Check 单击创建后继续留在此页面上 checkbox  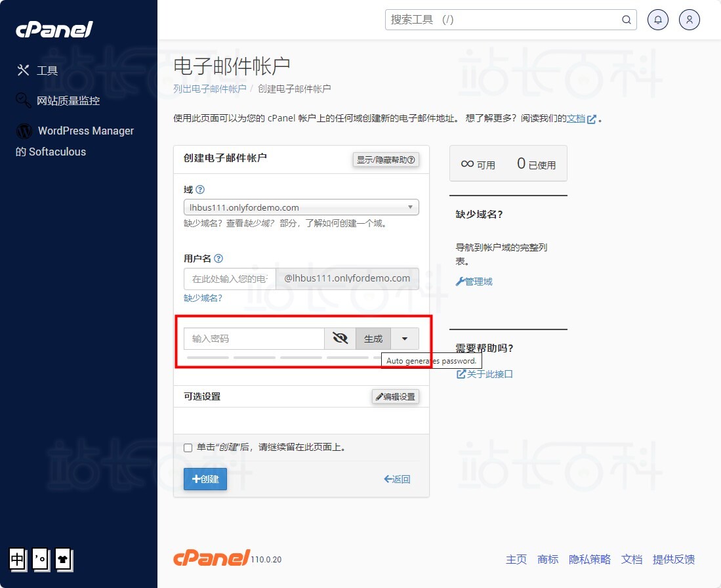[x=188, y=448]
